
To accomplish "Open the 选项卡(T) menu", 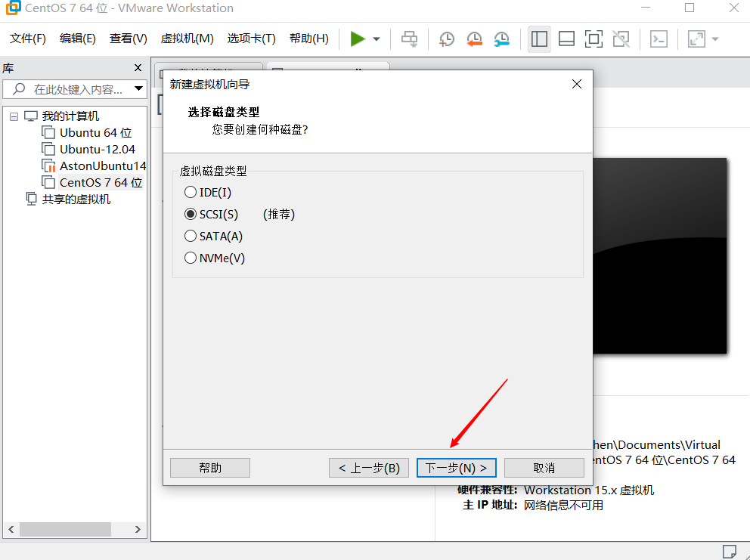I will 252,39.
